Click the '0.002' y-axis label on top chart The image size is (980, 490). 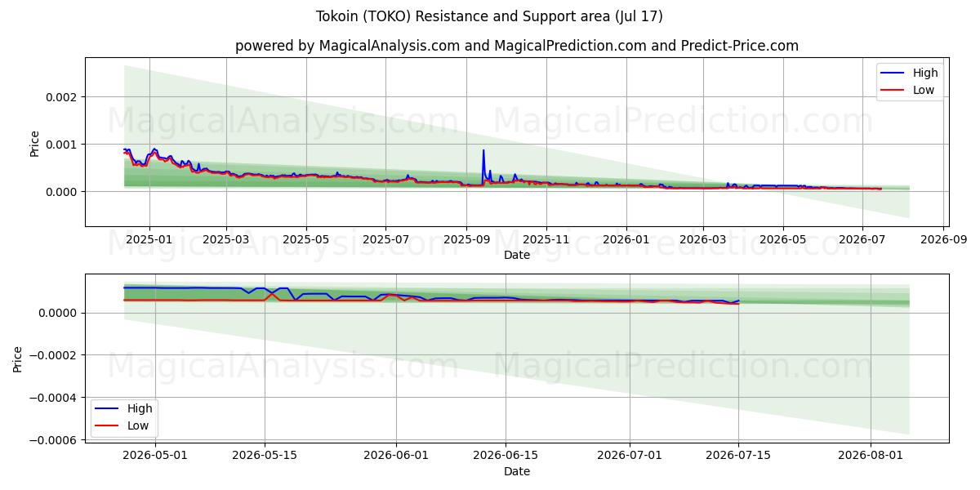[61, 97]
